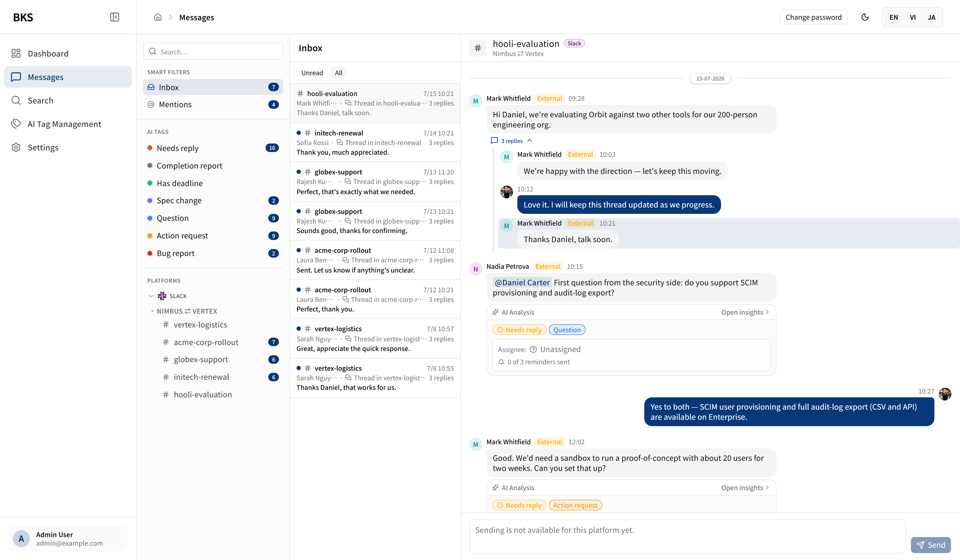
Task: Open vertex-logistics channel in platforms list
Action: pos(220,325)
